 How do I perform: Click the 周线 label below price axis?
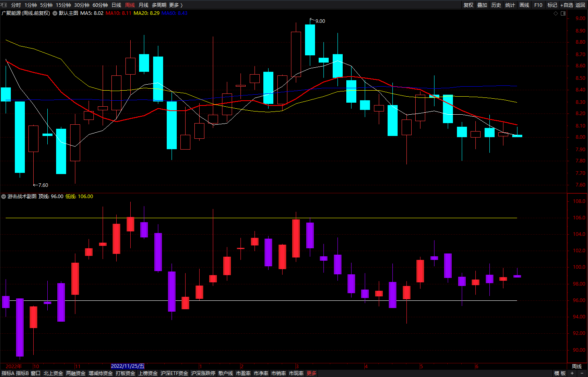[x=577, y=366]
